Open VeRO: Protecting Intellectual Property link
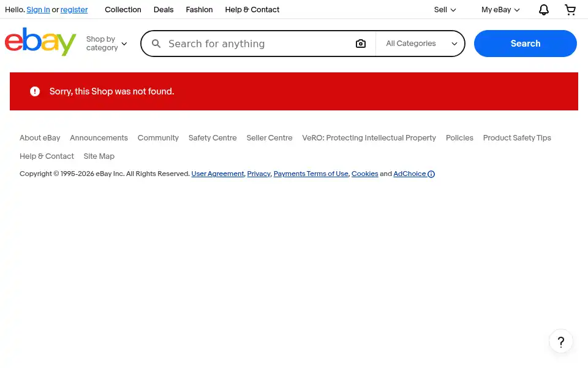588x368 pixels. point(369,138)
